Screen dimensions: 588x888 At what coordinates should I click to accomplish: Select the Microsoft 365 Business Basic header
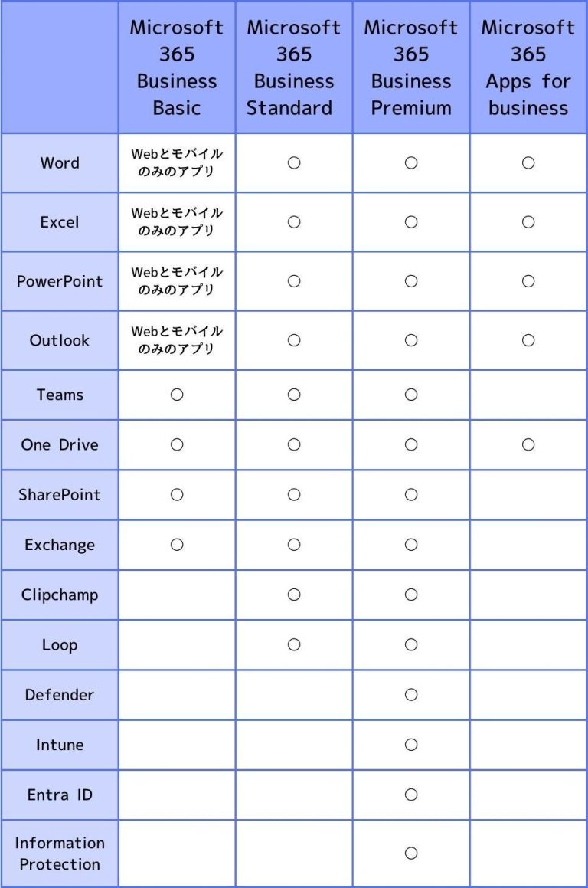177,67
